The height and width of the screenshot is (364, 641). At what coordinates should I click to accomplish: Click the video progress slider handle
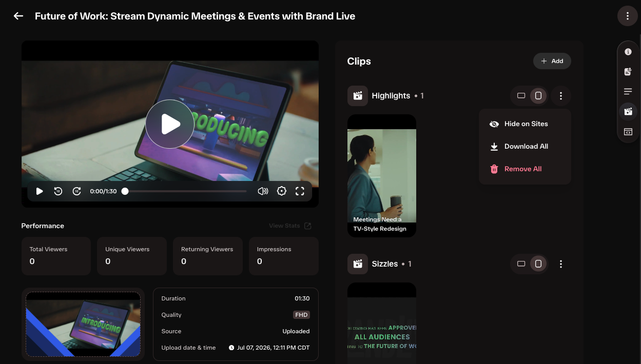pyautogui.click(x=125, y=191)
